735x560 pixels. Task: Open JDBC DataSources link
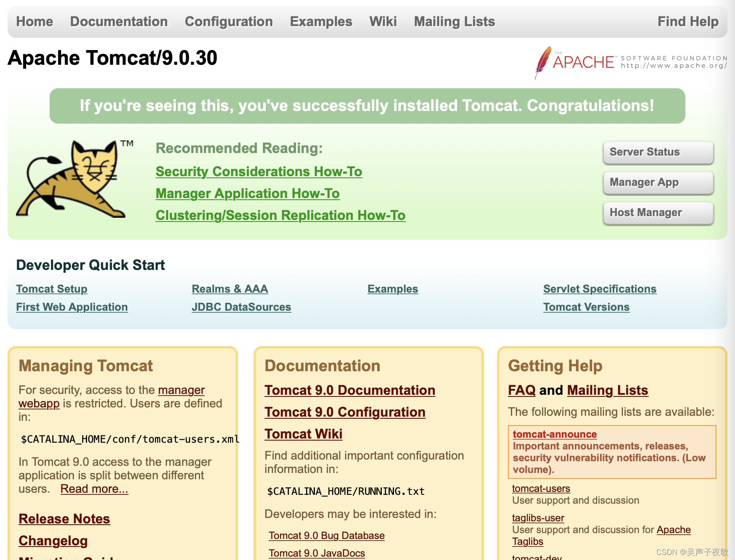[x=241, y=307]
